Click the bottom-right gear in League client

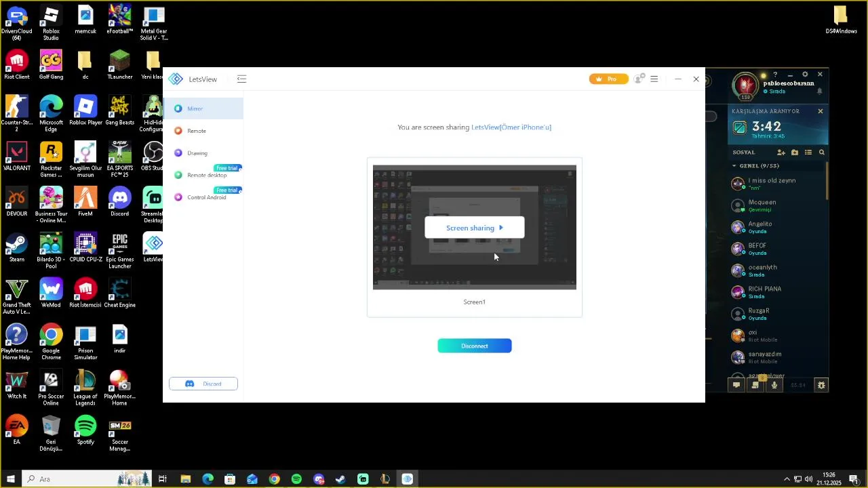click(x=821, y=385)
